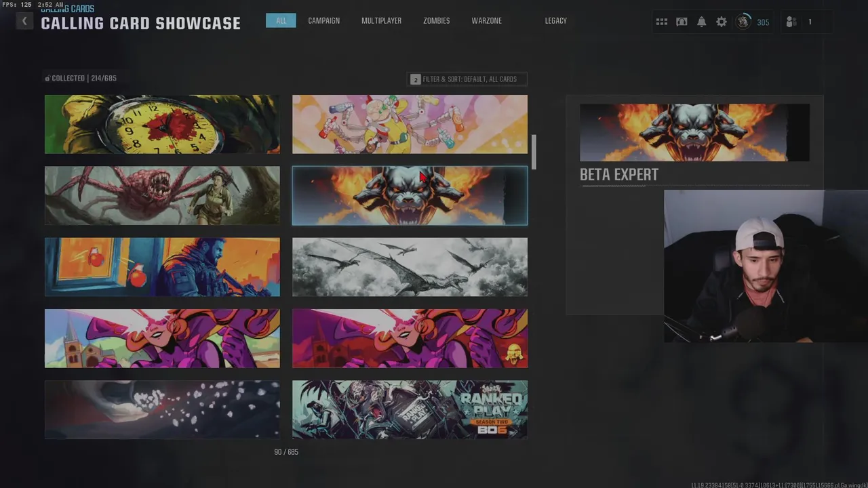Switch to the Zombies tab
Image resolution: width=868 pixels, height=488 pixels.
[437, 20]
